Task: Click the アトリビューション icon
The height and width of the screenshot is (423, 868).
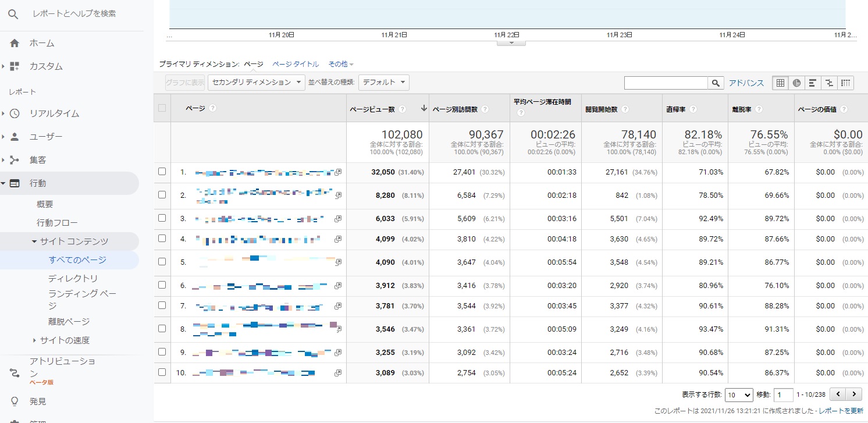Action: coord(15,373)
